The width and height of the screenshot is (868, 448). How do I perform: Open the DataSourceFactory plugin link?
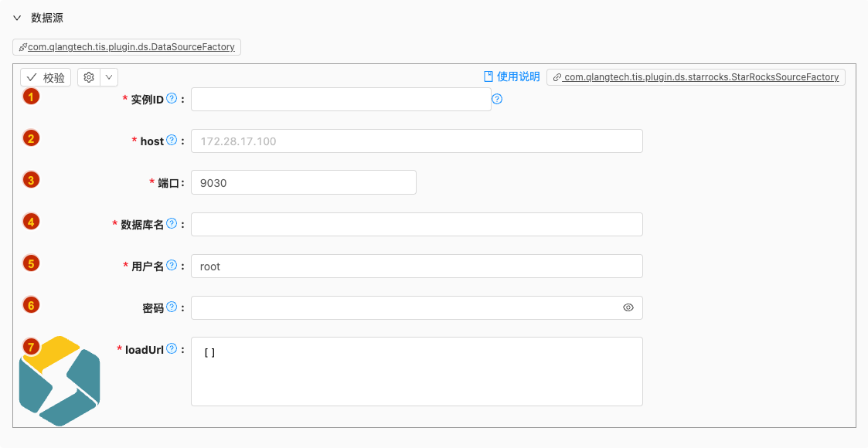tap(127, 47)
